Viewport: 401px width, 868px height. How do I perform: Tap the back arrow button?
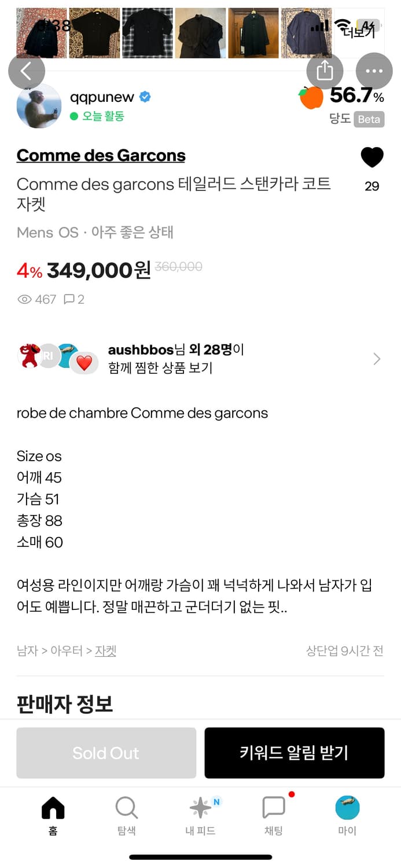tap(27, 71)
